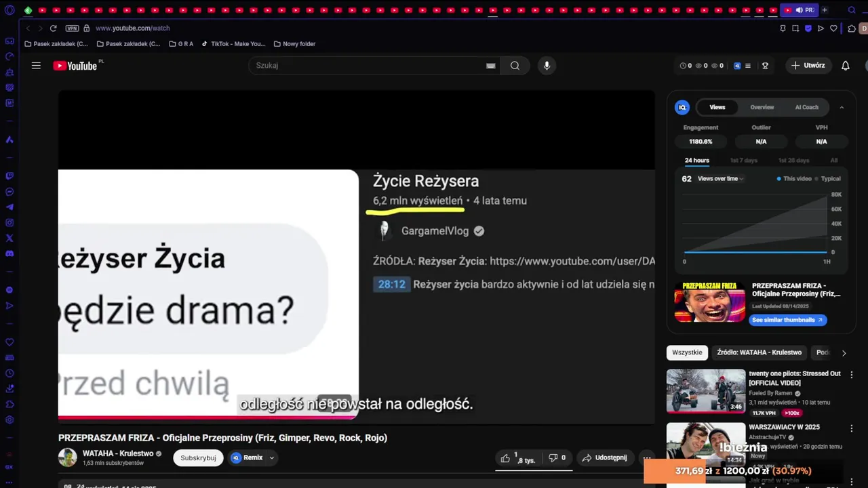Click Utwórz create button
Image resolution: width=868 pixels, height=488 pixels.
[x=808, y=66]
